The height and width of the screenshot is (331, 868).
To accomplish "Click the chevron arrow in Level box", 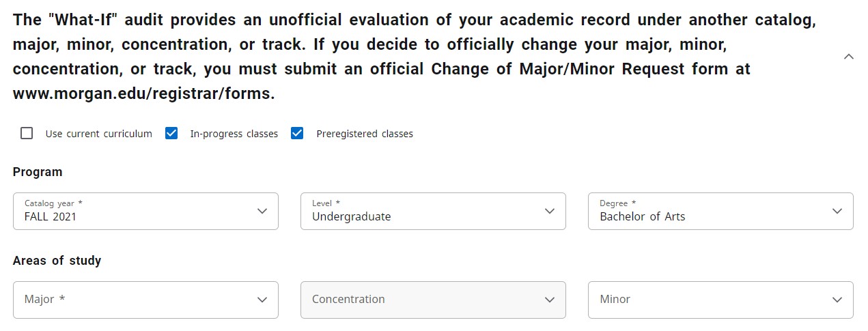I will (550, 211).
